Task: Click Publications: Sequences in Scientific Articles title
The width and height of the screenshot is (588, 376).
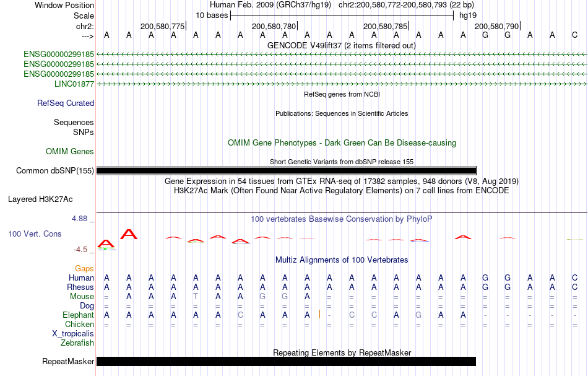Action: click(x=342, y=113)
